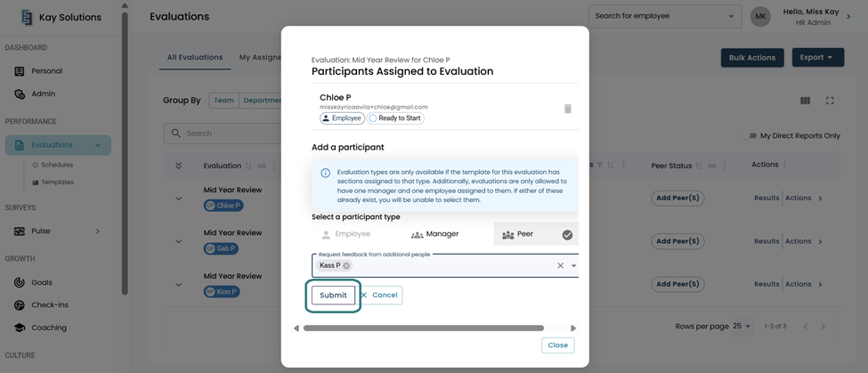This screenshot has width=868, height=373.
Task: Switch to the All Evaluations tab
Action: tap(195, 57)
